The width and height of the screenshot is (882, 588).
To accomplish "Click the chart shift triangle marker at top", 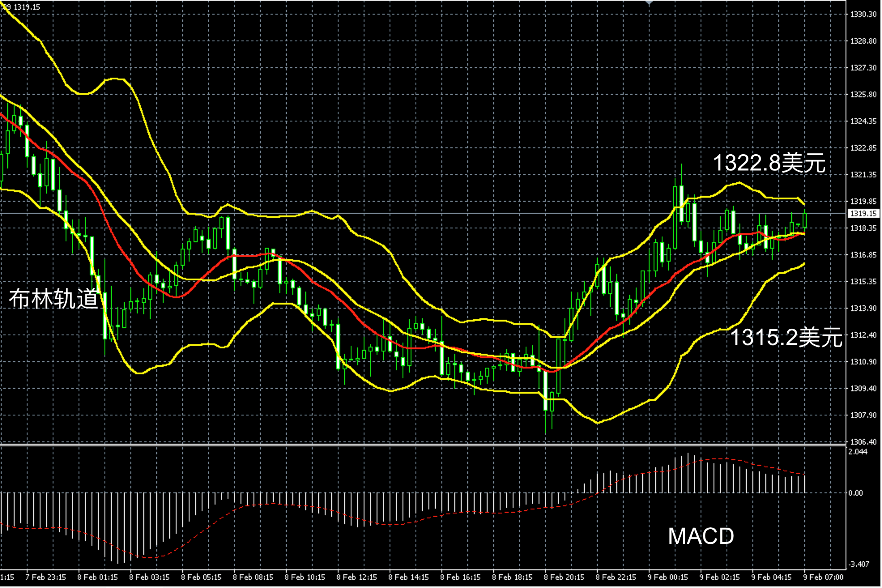I will point(649,2).
